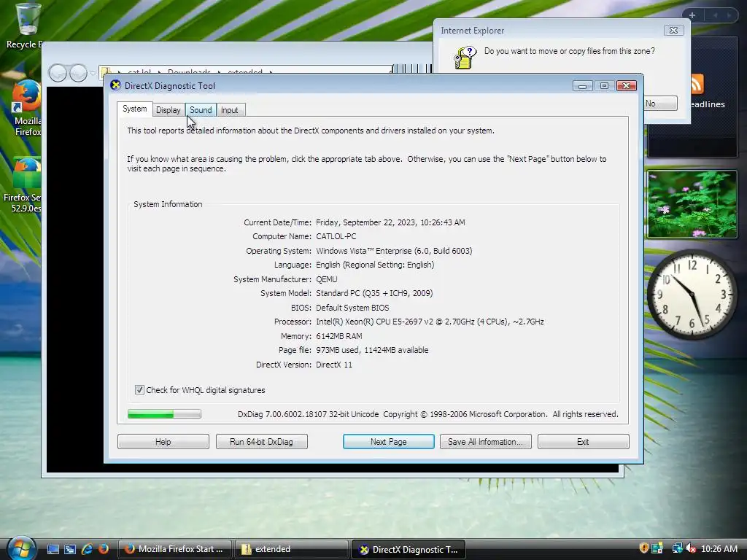Switch to the System tab
This screenshot has width=747, height=560.
135,109
